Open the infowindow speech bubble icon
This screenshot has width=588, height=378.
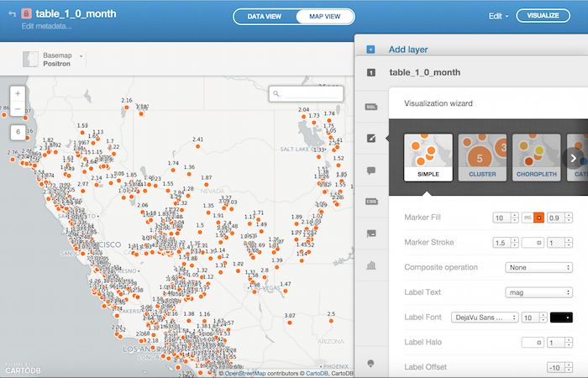(371, 171)
